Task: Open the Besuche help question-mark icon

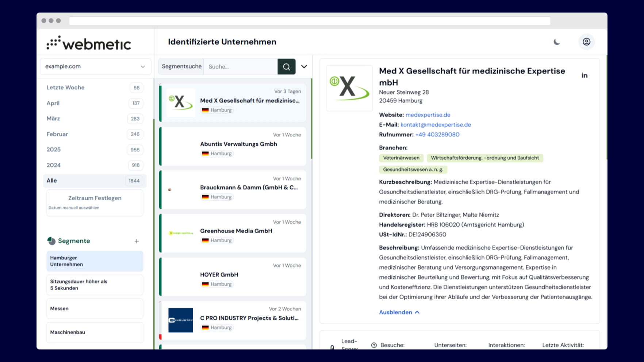Action: coord(373,344)
